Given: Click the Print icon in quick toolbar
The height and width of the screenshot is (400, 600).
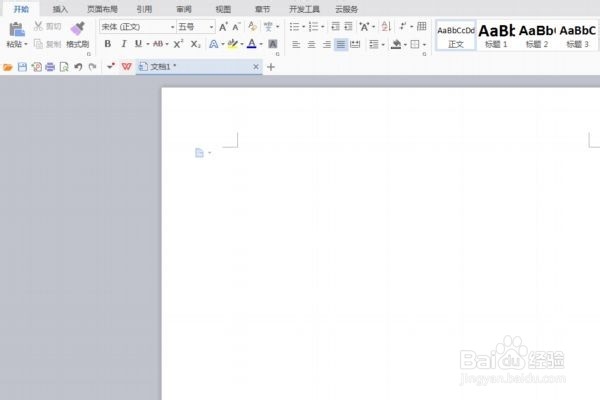Looking at the screenshot, I should (50, 67).
